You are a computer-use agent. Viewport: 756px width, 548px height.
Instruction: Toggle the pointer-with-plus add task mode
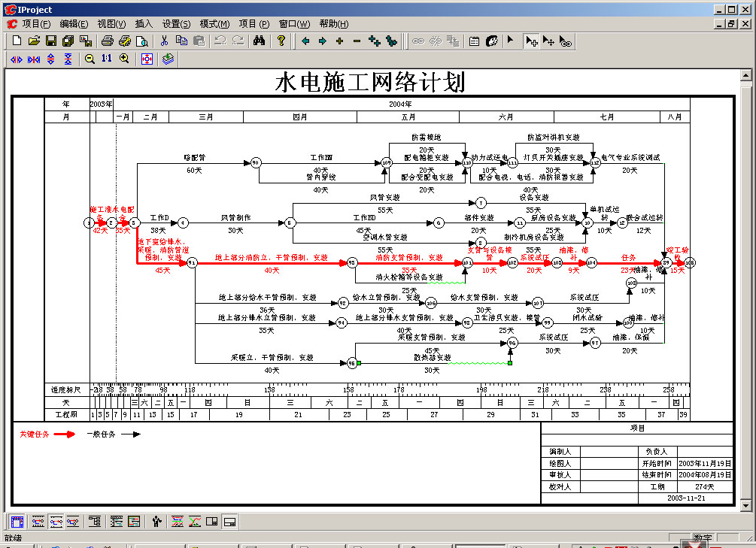531,41
